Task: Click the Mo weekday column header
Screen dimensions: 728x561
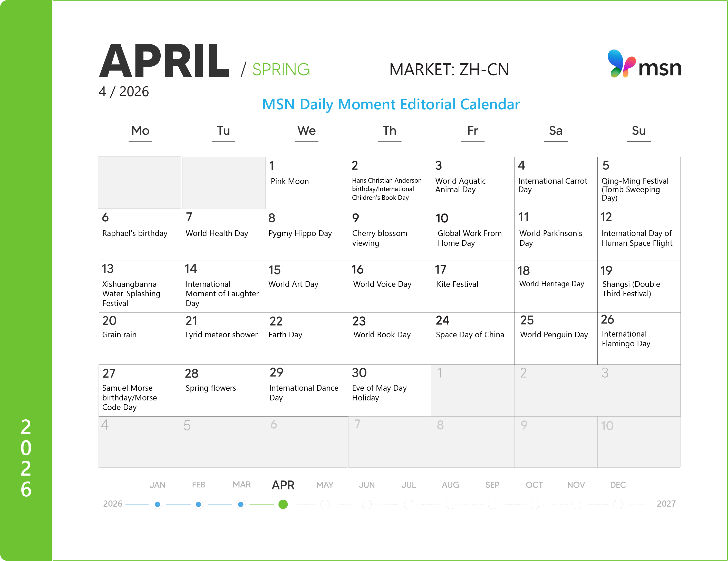Action: (140, 131)
